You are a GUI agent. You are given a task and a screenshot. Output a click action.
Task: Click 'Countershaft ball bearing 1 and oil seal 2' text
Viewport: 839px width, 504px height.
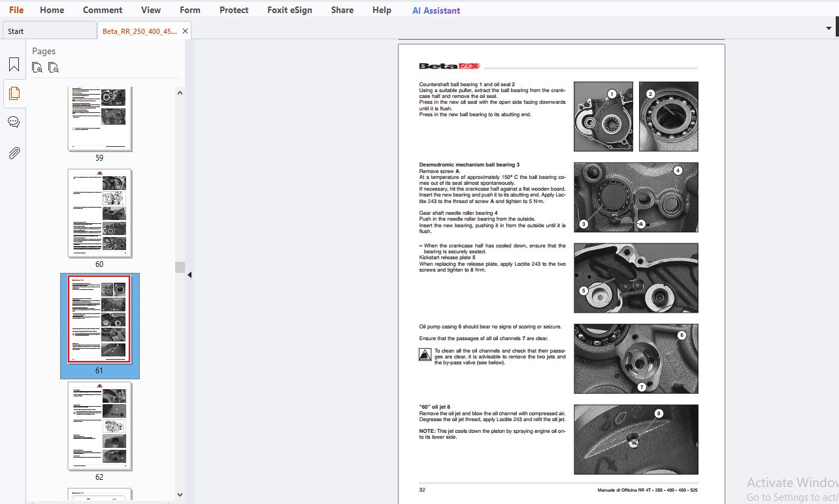tap(467, 84)
